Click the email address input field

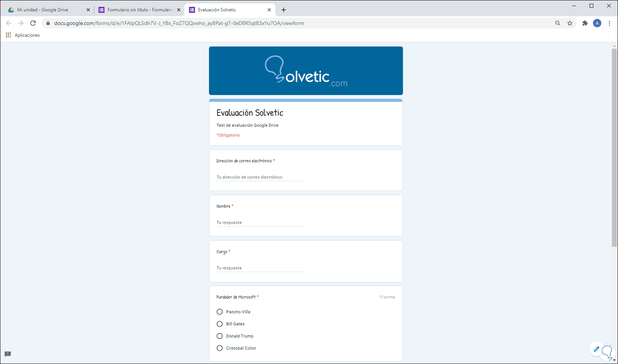261,177
